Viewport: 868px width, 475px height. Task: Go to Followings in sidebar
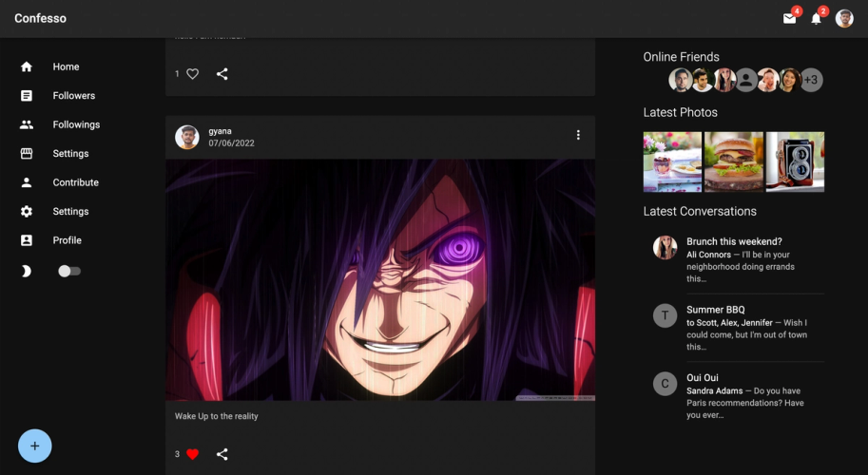pyautogui.click(x=76, y=124)
